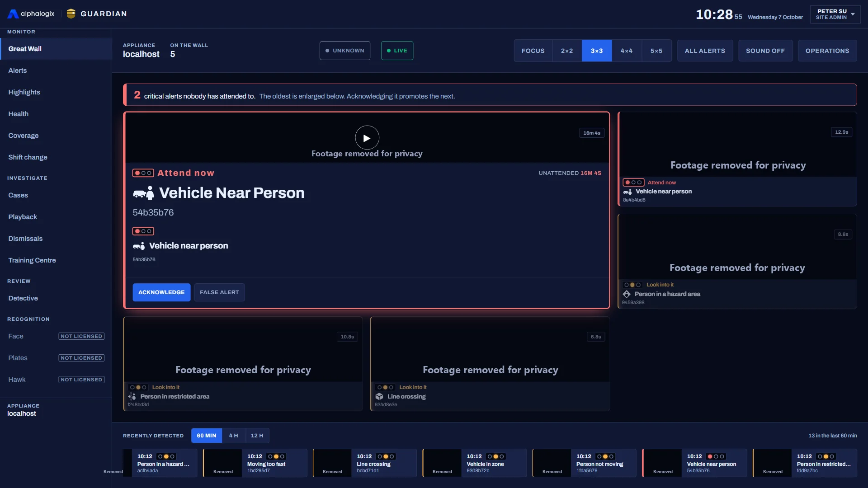Viewport: 868px width, 488px height.
Task: Open Shift change in sidebar
Action: coord(56,157)
